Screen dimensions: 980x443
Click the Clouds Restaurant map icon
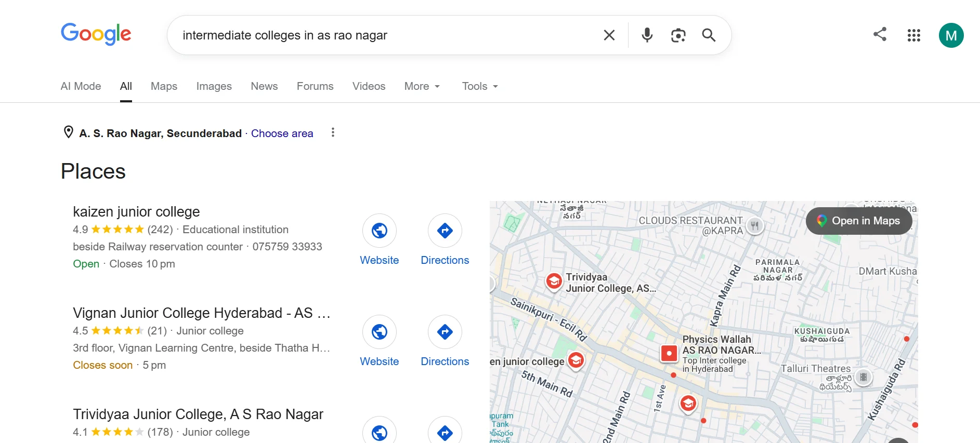click(x=755, y=226)
